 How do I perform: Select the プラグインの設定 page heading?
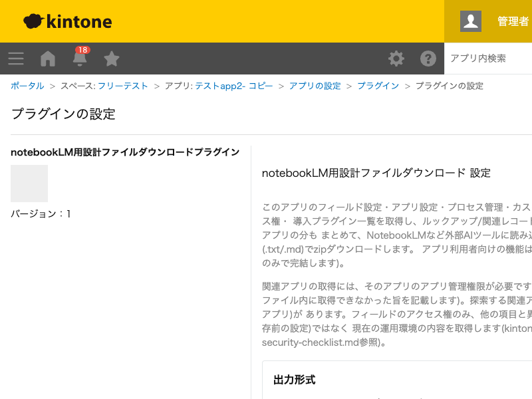point(63,114)
